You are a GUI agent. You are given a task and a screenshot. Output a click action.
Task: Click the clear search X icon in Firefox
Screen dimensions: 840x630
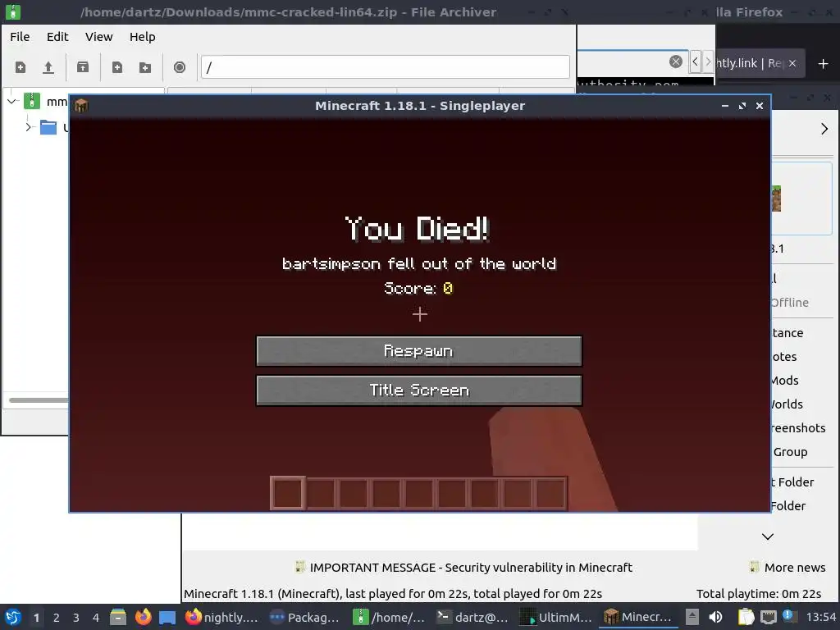[x=676, y=62]
